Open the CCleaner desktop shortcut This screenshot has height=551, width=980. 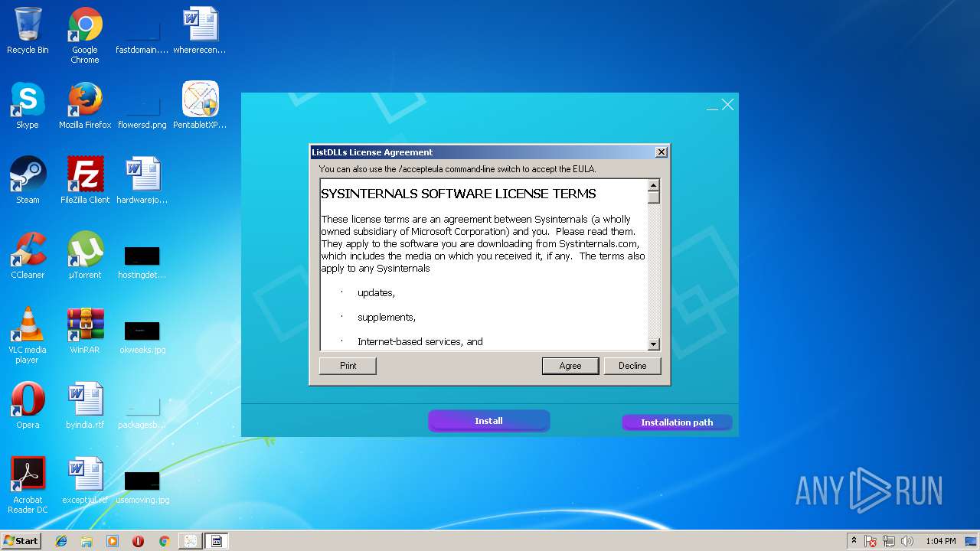tap(28, 256)
